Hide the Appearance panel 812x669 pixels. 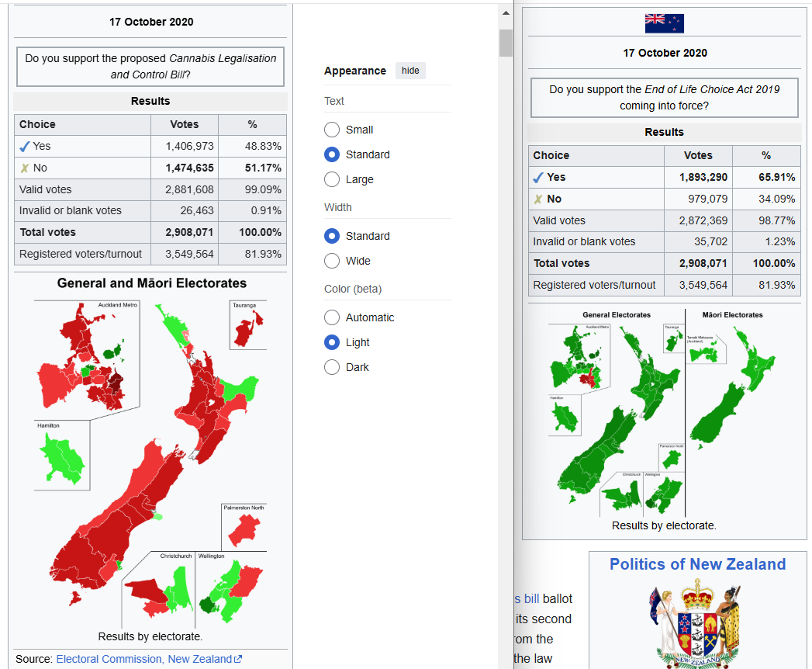click(x=410, y=71)
